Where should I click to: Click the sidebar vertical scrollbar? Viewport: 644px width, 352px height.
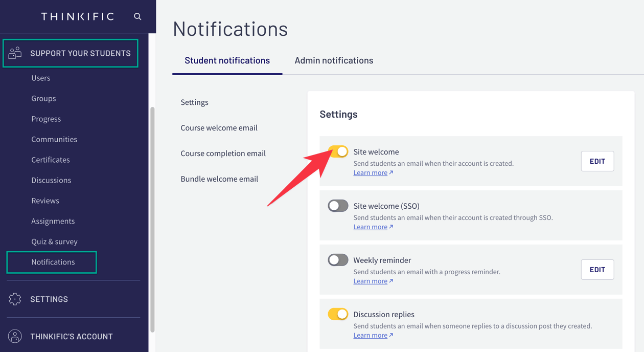[x=152, y=220]
